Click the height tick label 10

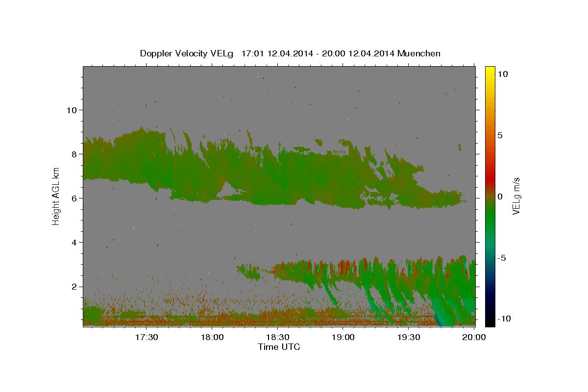coord(72,110)
